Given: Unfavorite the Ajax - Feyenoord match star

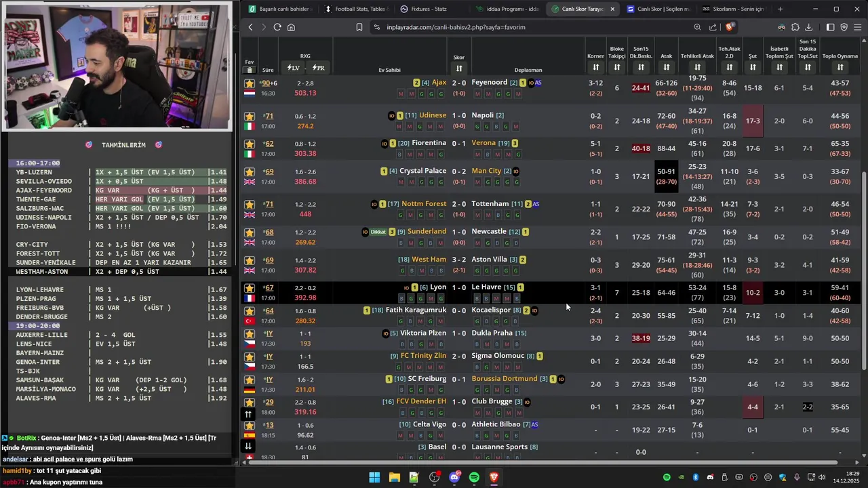Looking at the screenshot, I should (250, 83).
